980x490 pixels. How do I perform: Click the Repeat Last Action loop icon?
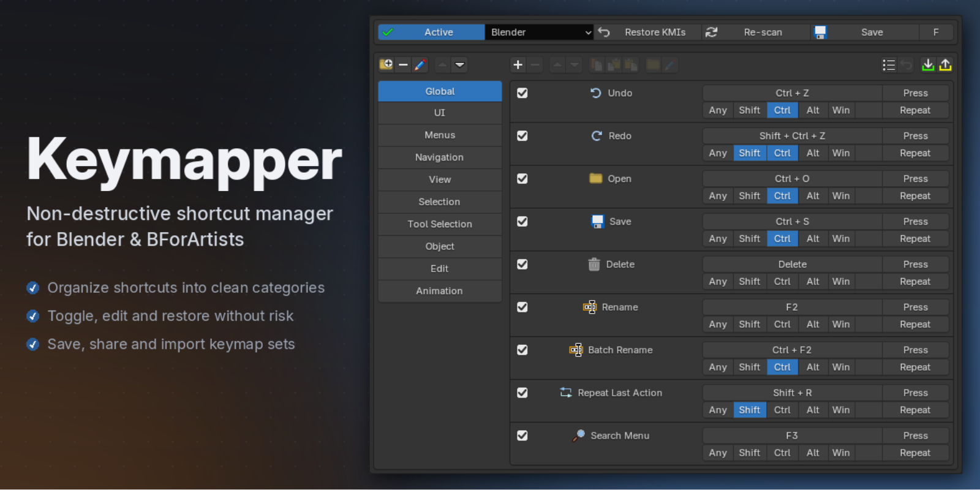566,393
